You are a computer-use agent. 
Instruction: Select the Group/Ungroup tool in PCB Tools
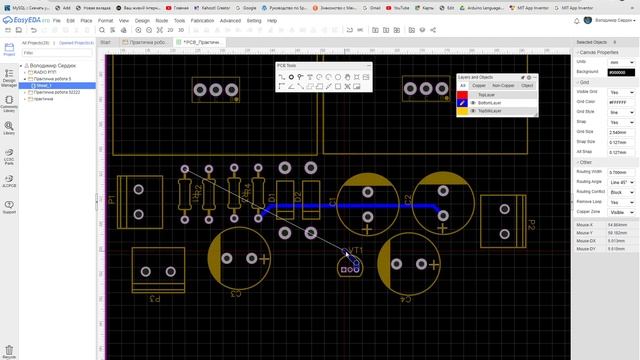point(347,86)
